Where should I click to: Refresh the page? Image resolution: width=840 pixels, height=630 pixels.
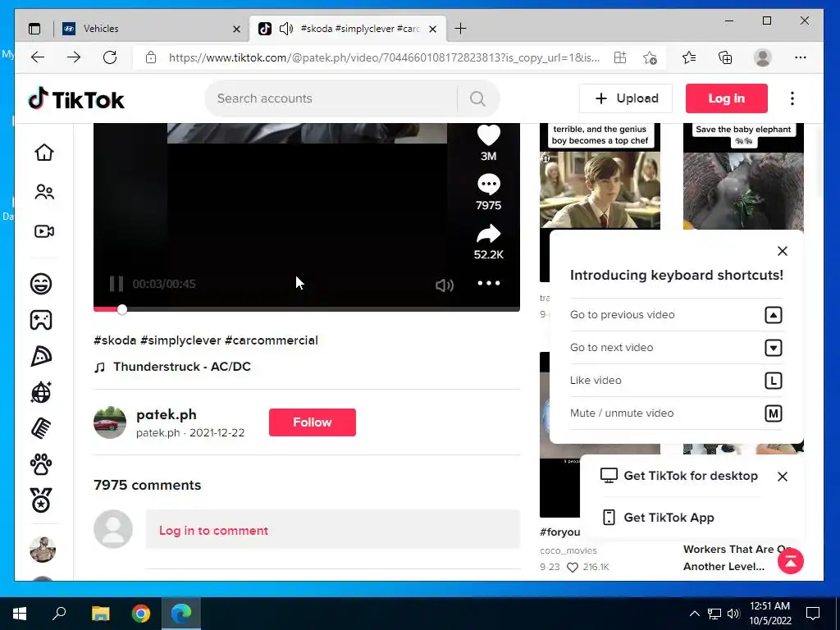[x=110, y=57]
